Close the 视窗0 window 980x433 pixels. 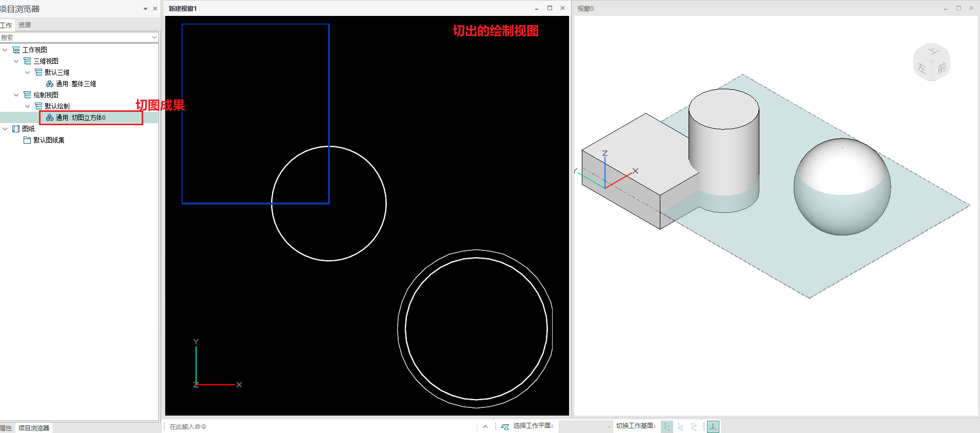coord(971,8)
